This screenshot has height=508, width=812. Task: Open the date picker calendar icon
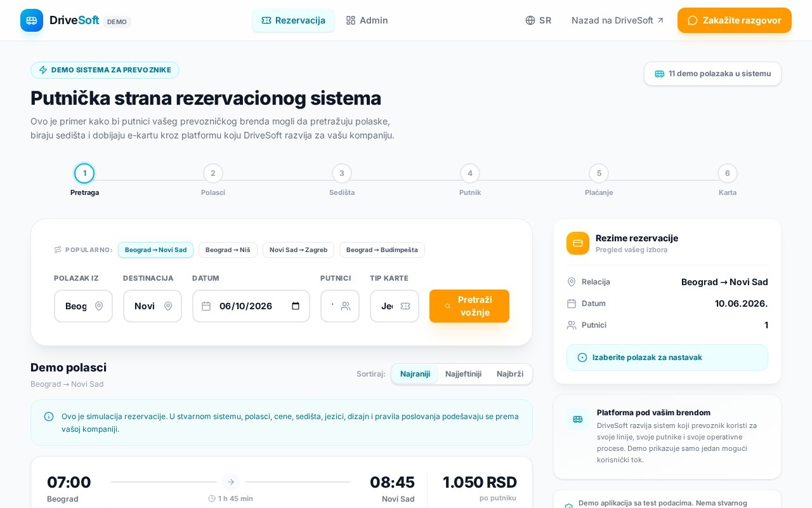click(x=296, y=306)
